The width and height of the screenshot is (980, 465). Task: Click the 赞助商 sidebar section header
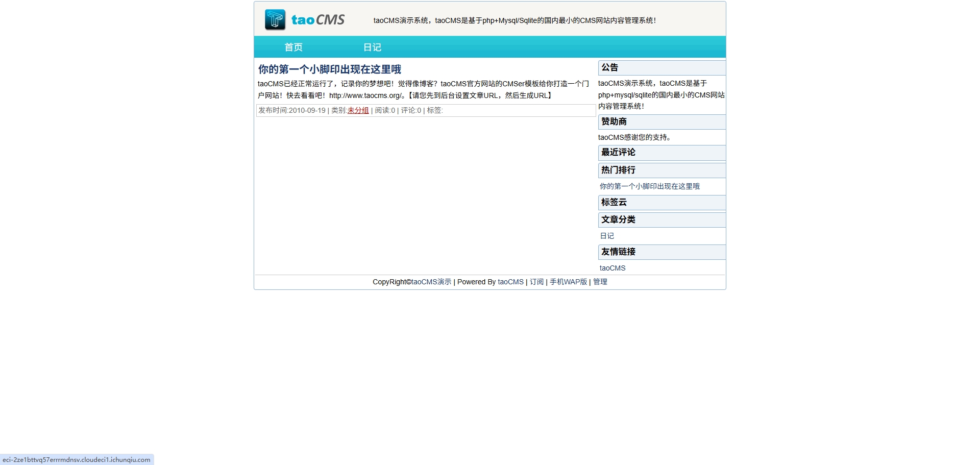click(x=614, y=121)
